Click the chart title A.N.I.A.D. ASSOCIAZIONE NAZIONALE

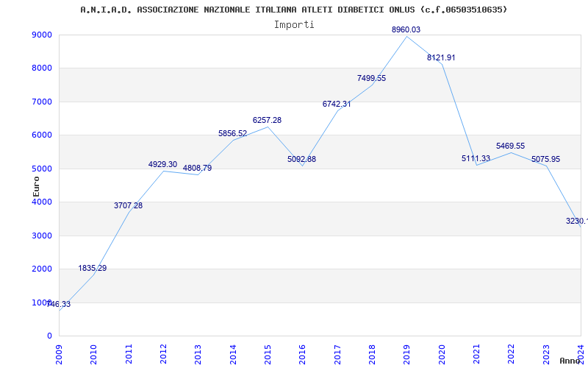293,10
